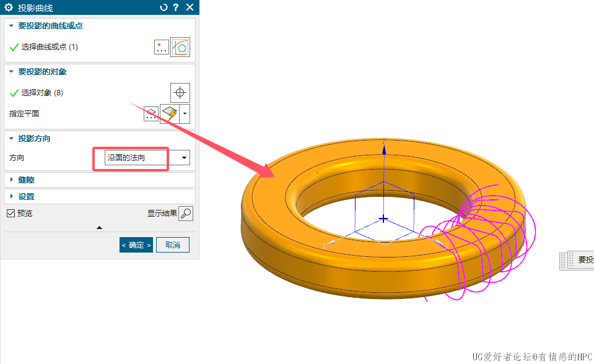594x364 pixels.
Task: Click the 取消 cancel button
Action: pos(172,245)
